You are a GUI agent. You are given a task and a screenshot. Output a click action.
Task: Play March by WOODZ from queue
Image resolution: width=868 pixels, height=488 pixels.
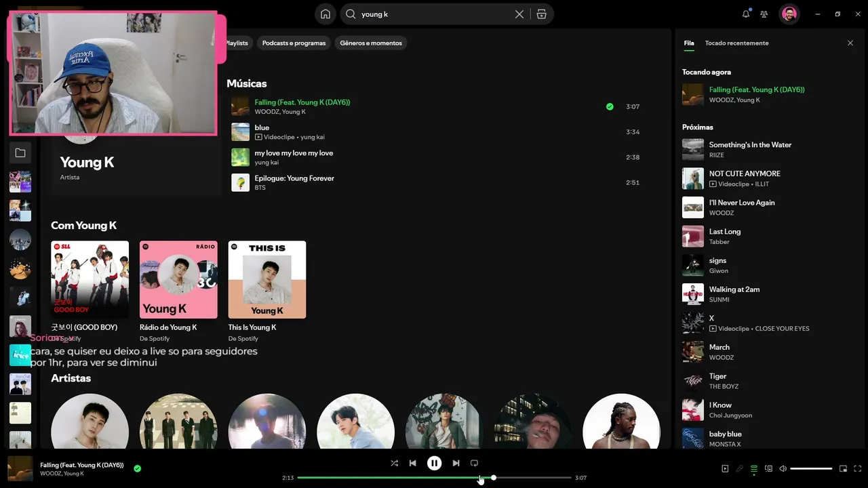click(768, 352)
